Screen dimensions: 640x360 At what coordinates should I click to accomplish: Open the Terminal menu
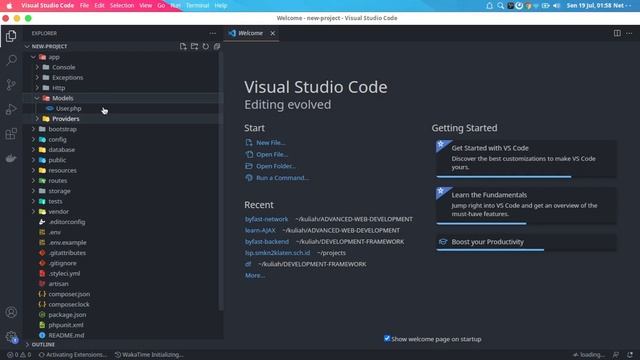(198, 6)
